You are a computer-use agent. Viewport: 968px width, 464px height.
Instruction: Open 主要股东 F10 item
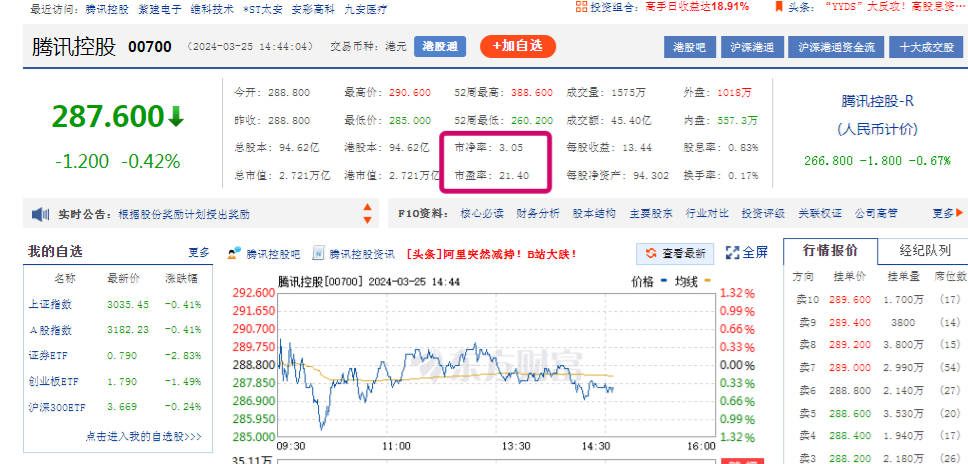pos(651,213)
